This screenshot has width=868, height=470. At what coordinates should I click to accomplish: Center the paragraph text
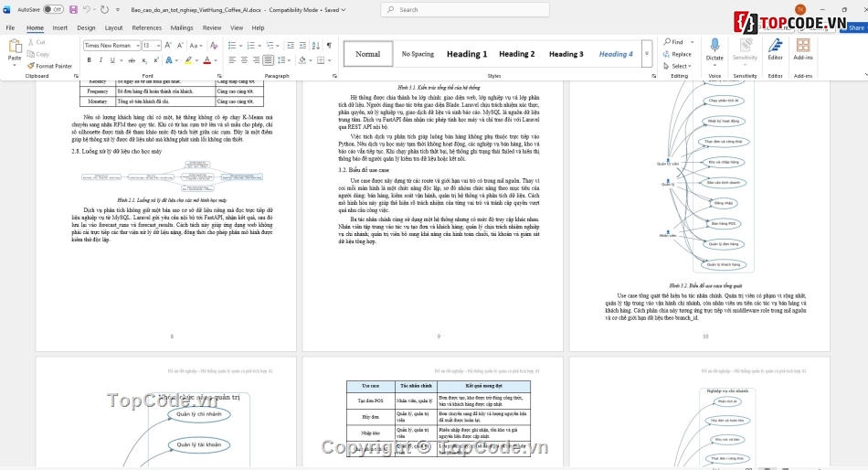(x=244, y=59)
